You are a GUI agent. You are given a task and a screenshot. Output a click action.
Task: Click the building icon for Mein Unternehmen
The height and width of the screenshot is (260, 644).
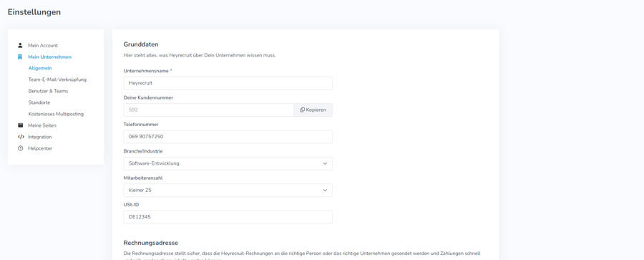[x=20, y=57]
